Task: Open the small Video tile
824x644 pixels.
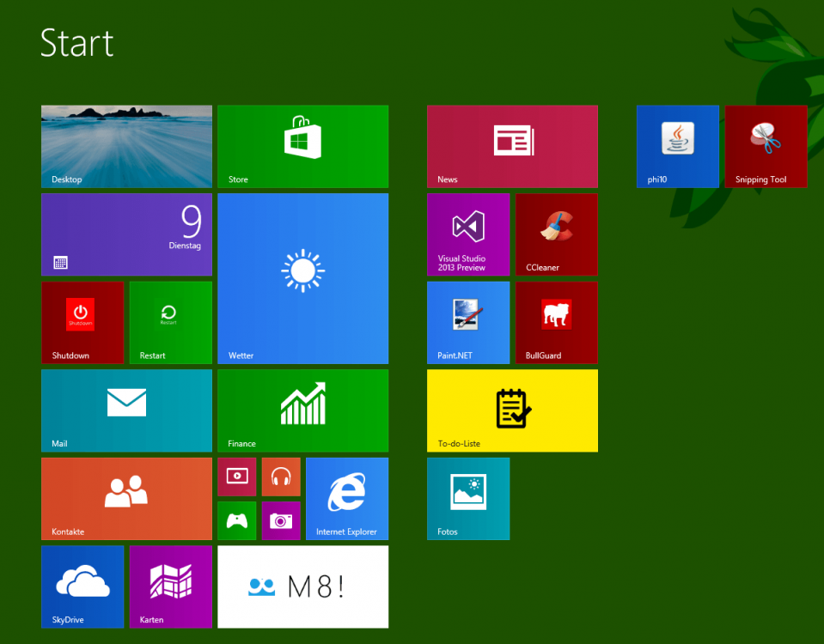Action: point(237,477)
